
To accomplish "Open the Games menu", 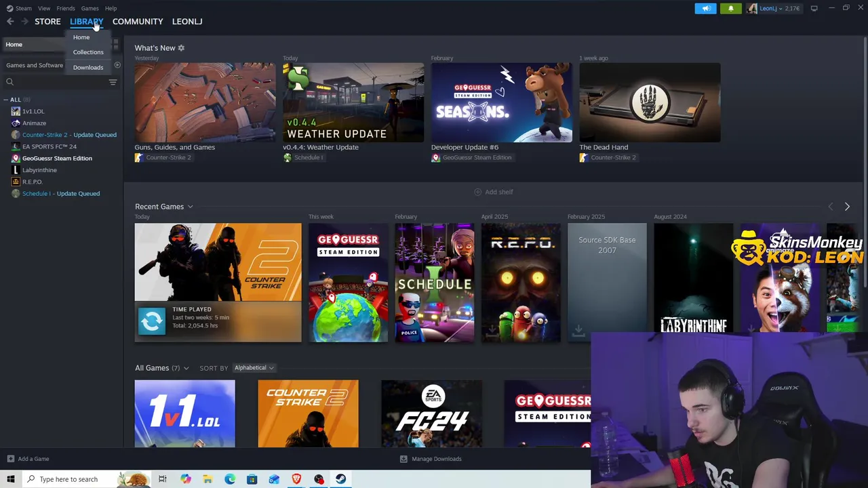I will (x=90, y=8).
